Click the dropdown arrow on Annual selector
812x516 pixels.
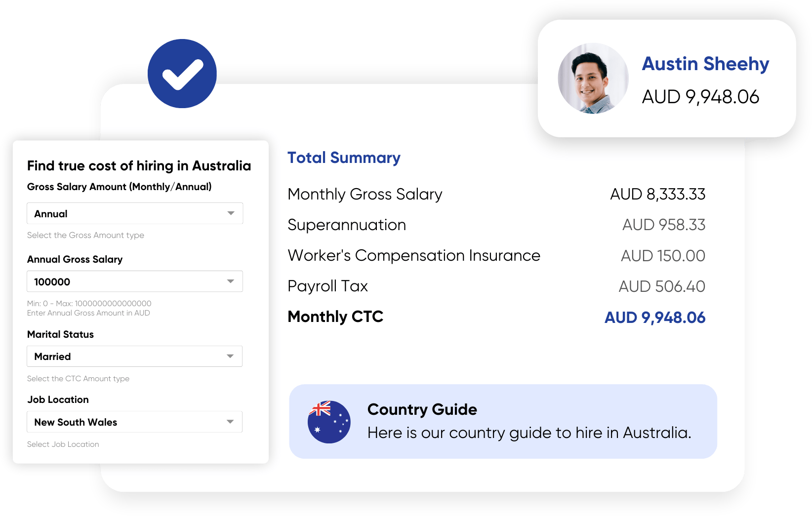click(231, 213)
